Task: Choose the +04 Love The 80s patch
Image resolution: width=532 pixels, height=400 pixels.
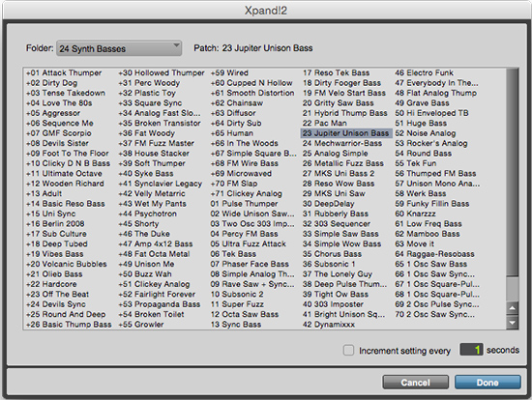Action: [59, 103]
